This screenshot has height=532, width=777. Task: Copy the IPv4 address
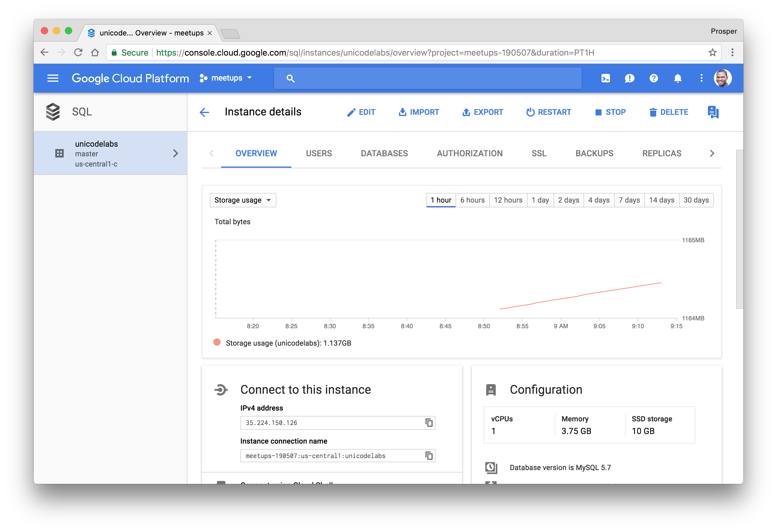pos(429,423)
